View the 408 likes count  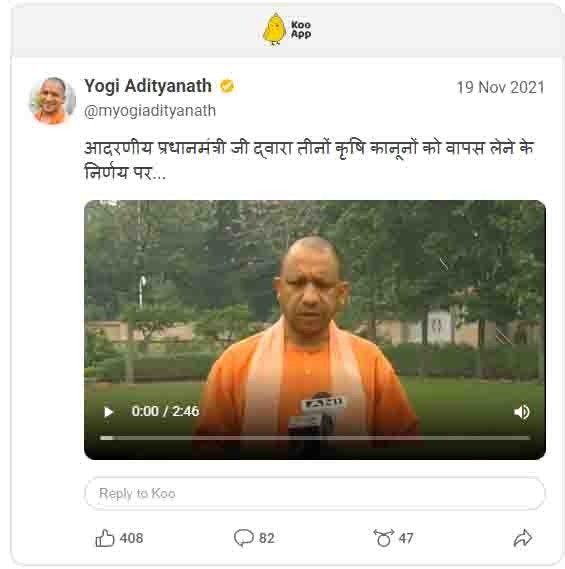point(131,538)
